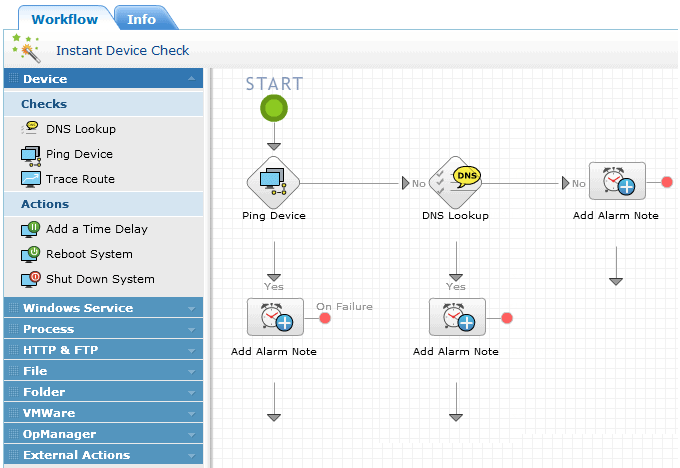Open the OpManager header label
680x468 pixels.
(59, 434)
